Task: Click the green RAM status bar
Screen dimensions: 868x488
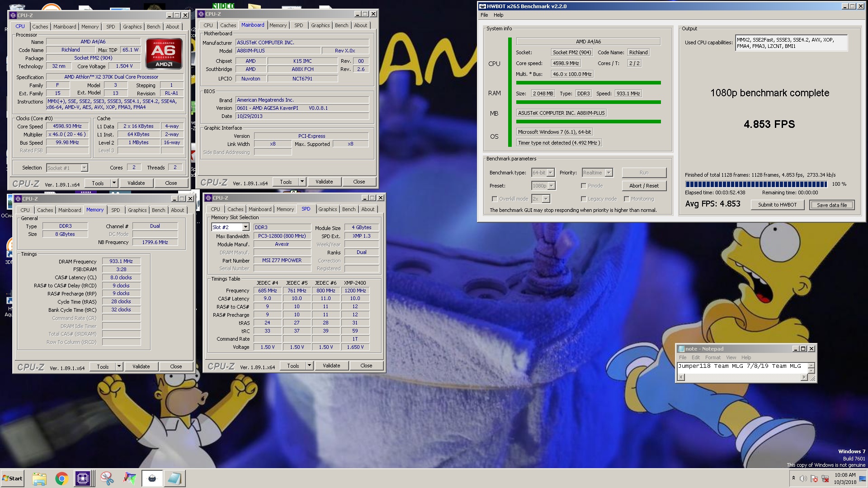Action: (588, 102)
